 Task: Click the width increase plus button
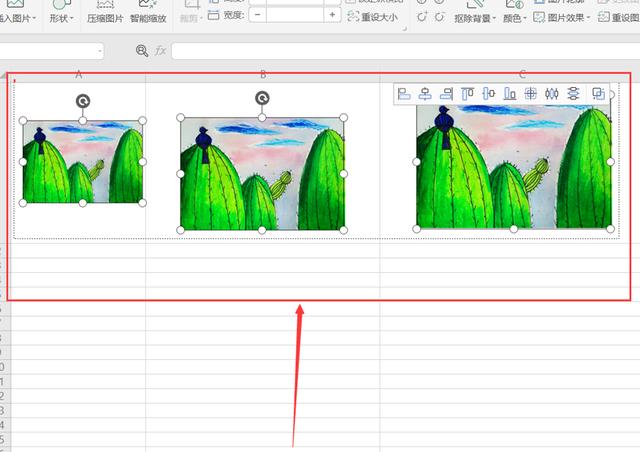[x=332, y=15]
